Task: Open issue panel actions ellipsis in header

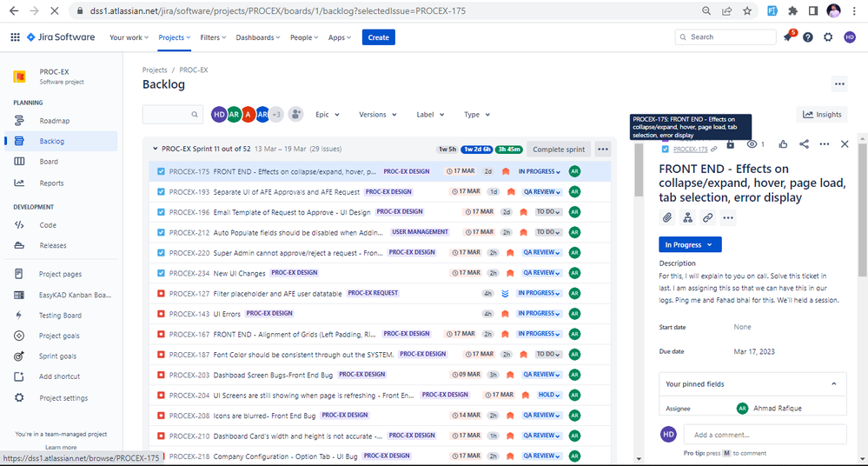Action: 825,144
